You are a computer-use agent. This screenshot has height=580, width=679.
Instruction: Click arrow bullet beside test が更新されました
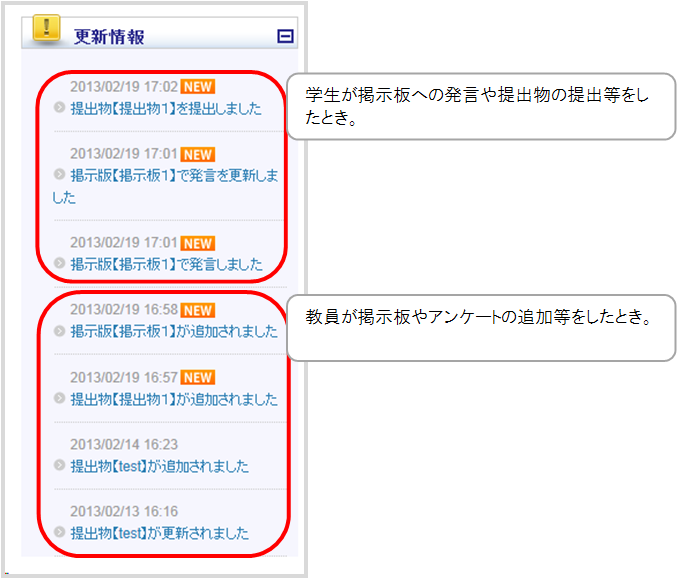tap(59, 532)
